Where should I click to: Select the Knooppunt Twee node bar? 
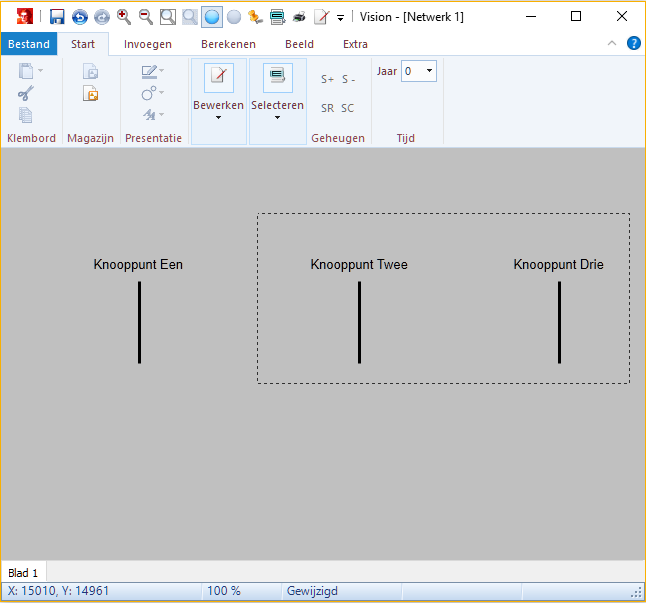[x=359, y=322]
